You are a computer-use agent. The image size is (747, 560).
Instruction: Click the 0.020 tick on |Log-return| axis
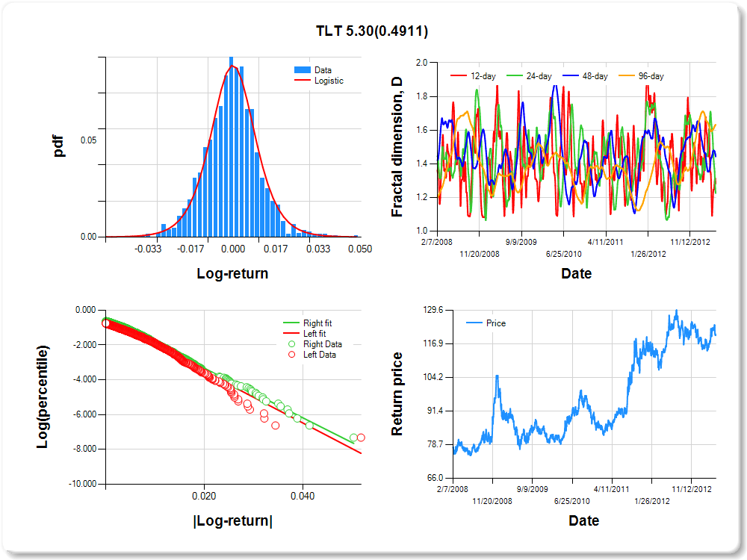pos(204,497)
